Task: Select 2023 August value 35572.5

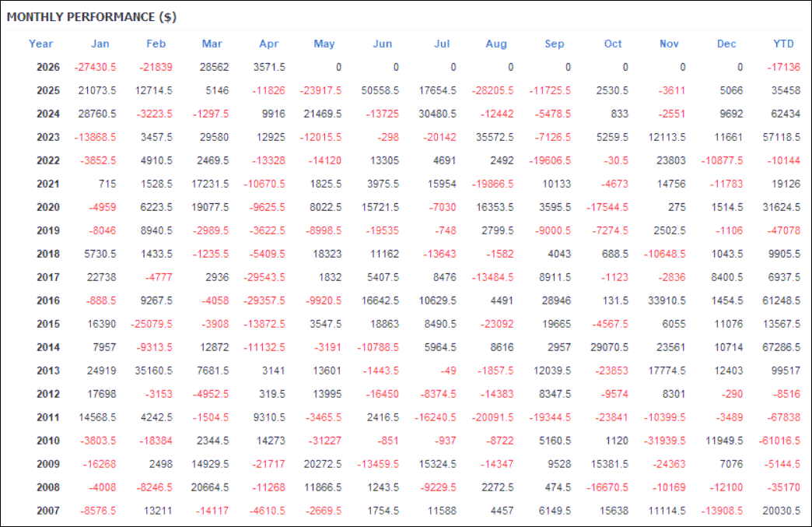Action: [x=495, y=137]
